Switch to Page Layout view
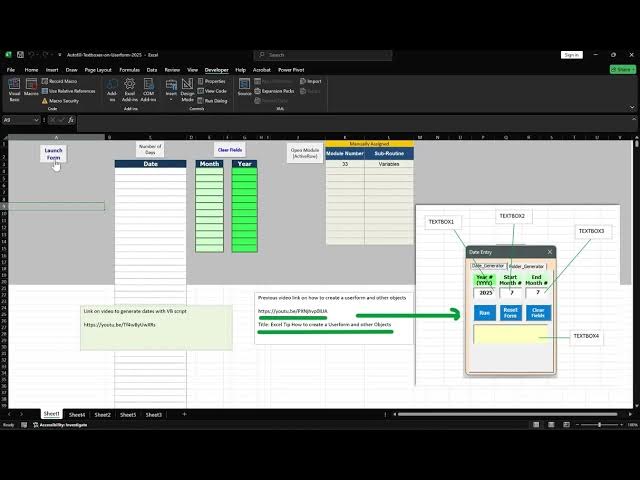The width and height of the screenshot is (640, 480). point(551,425)
